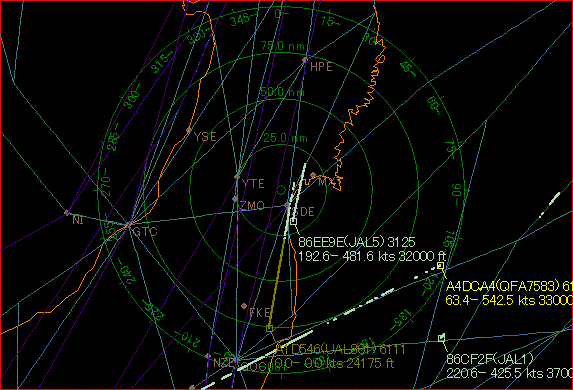The height and width of the screenshot is (390, 573).
Task: Select the olive JAL aircraft marker near FKE
Action: [269, 328]
